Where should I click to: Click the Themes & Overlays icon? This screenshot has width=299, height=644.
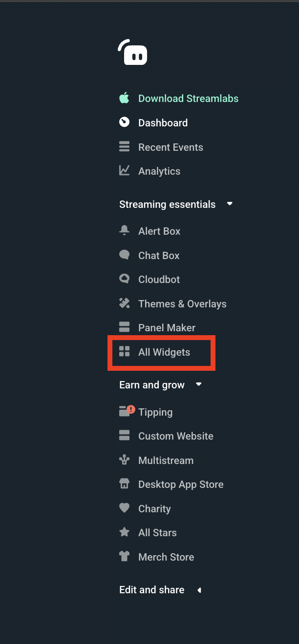125,303
